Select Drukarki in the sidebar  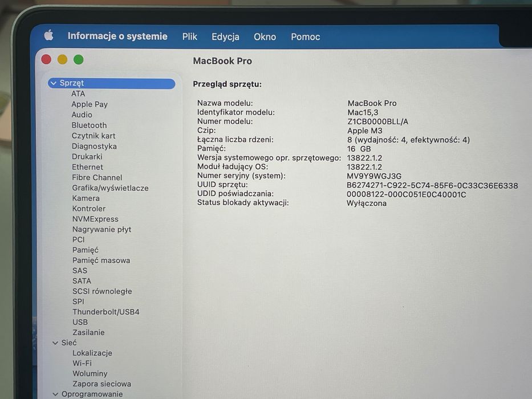(87, 157)
